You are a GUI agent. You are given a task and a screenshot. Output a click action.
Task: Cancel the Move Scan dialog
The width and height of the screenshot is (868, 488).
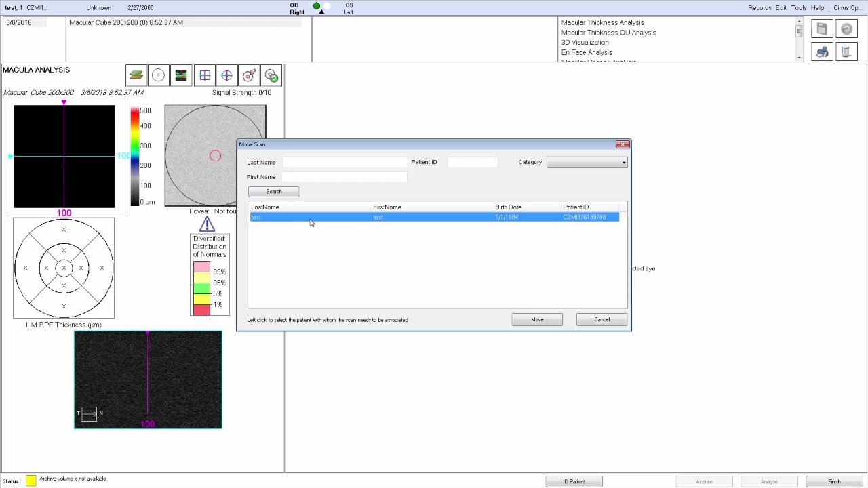click(602, 319)
